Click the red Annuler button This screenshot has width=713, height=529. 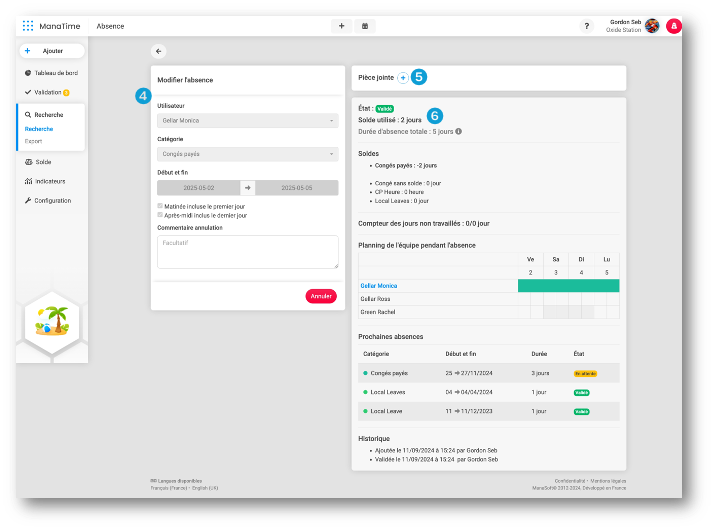[x=320, y=296]
